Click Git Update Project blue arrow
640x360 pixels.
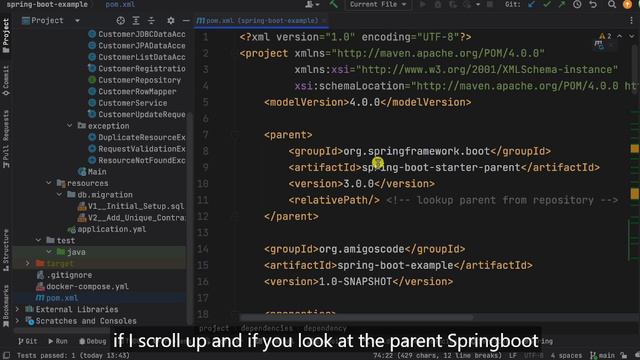tap(531, 4)
